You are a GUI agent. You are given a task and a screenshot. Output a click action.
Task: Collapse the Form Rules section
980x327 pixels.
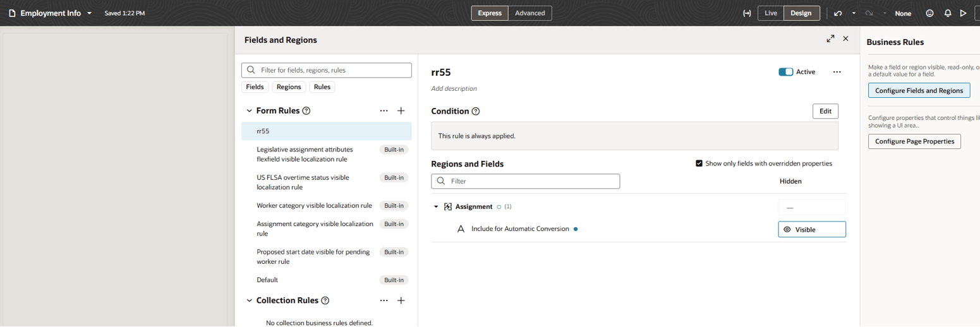point(249,110)
